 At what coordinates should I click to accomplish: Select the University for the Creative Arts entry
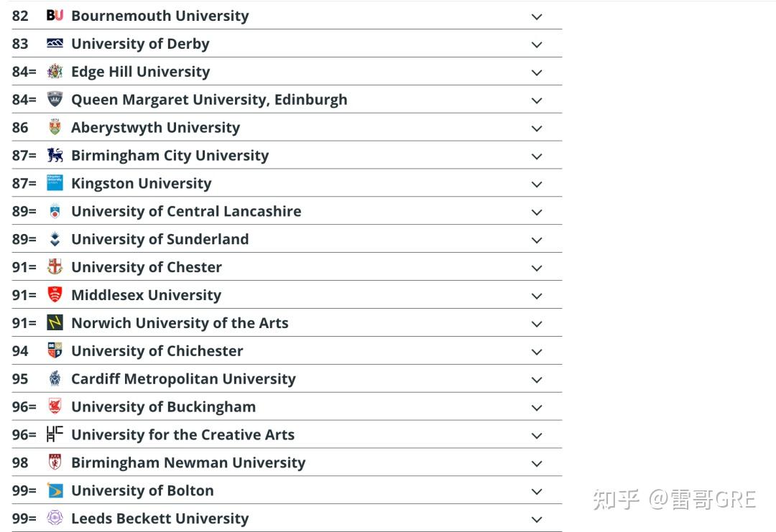[x=183, y=434]
